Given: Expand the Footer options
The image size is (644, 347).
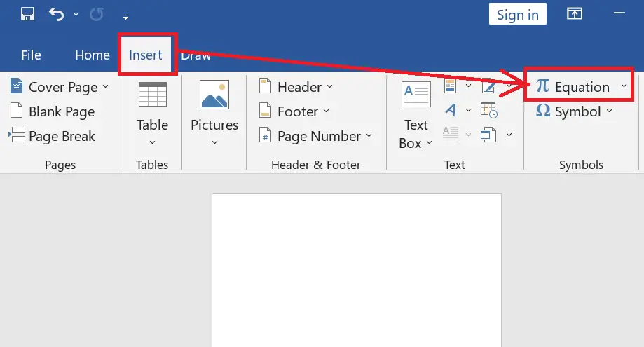Looking at the screenshot, I should click(x=294, y=111).
